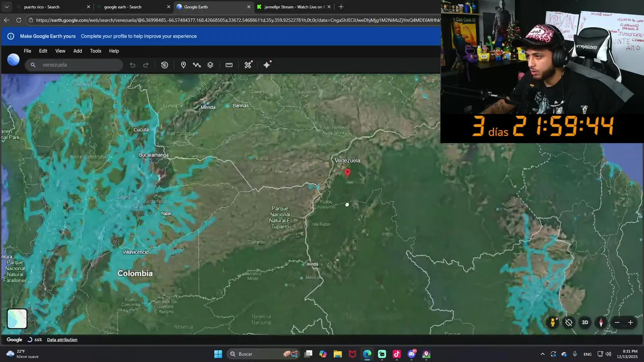Image resolution: width=644 pixels, height=362 pixels.
Task: Open the Gemini sparkle assistant icon
Action: pos(267,64)
